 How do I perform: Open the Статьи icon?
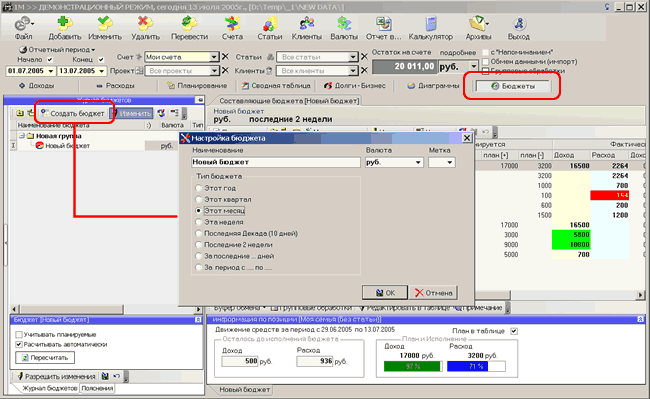[x=270, y=24]
